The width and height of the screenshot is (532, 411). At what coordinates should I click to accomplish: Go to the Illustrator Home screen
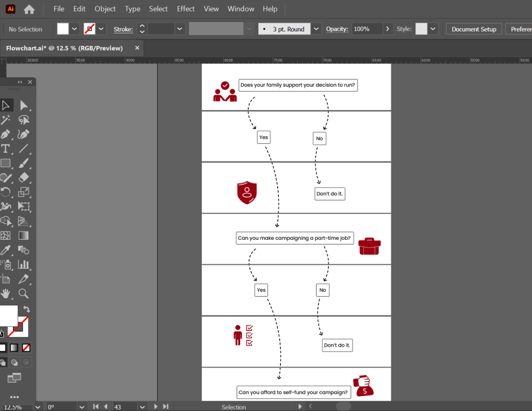pos(29,9)
